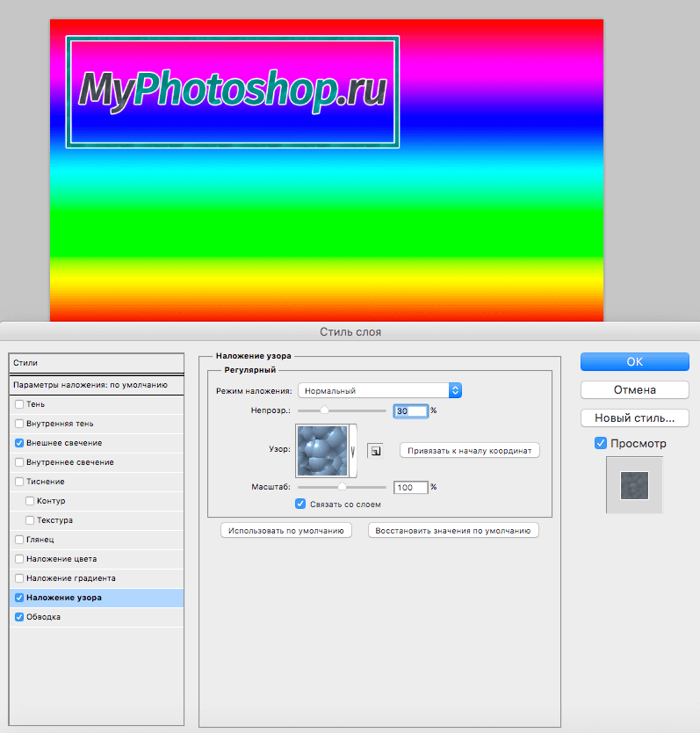Open the Обводка settings row
The height and width of the screenshot is (733, 700).
[x=97, y=617]
